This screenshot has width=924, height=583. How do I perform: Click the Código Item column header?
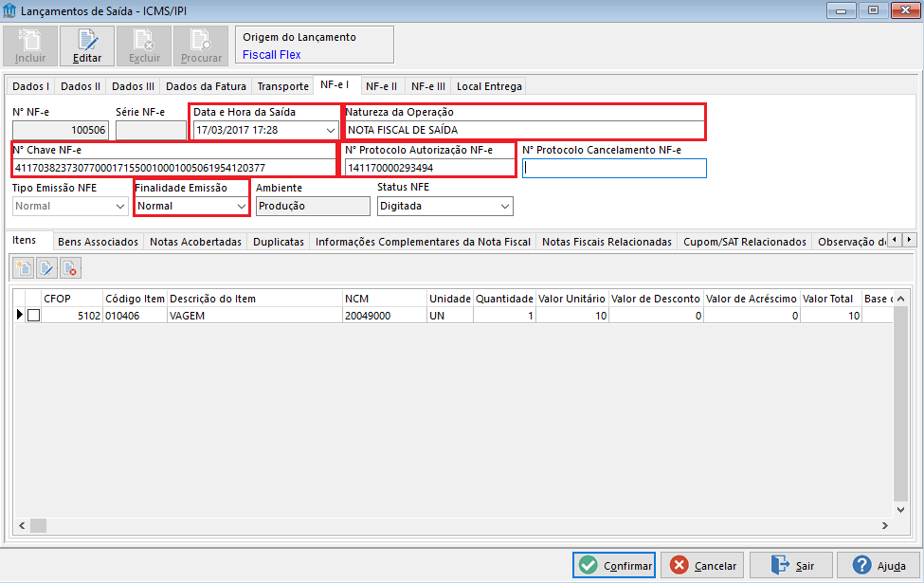click(135, 299)
